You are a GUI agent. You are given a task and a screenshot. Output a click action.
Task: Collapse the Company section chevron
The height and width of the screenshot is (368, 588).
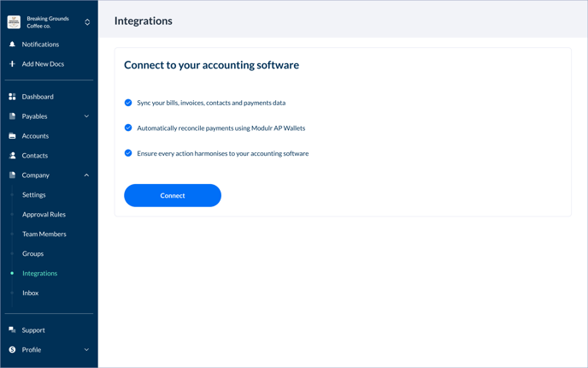click(x=86, y=175)
